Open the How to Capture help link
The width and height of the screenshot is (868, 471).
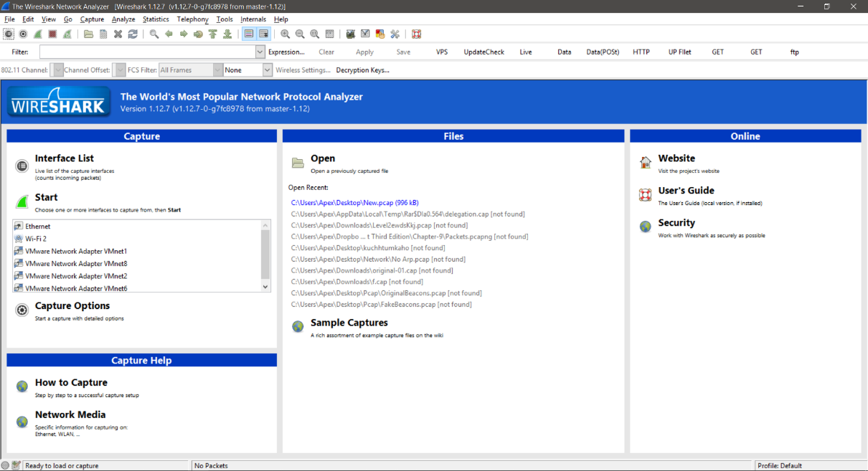coord(71,383)
